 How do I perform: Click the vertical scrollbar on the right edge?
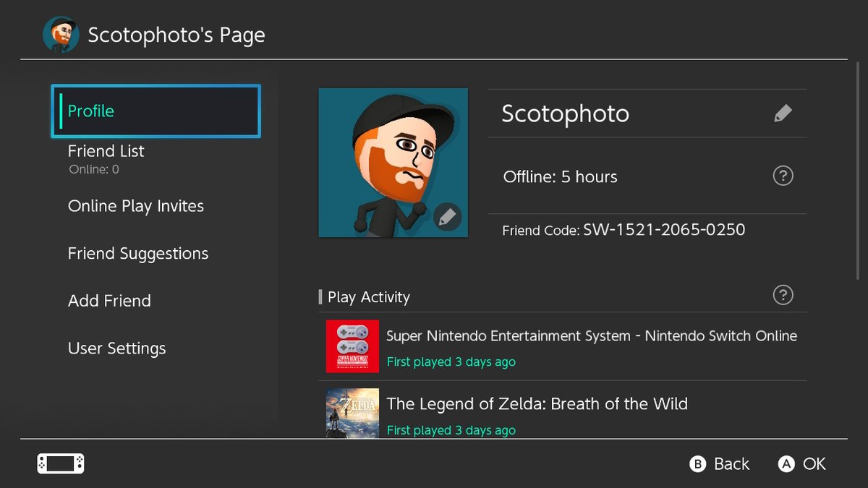858,171
